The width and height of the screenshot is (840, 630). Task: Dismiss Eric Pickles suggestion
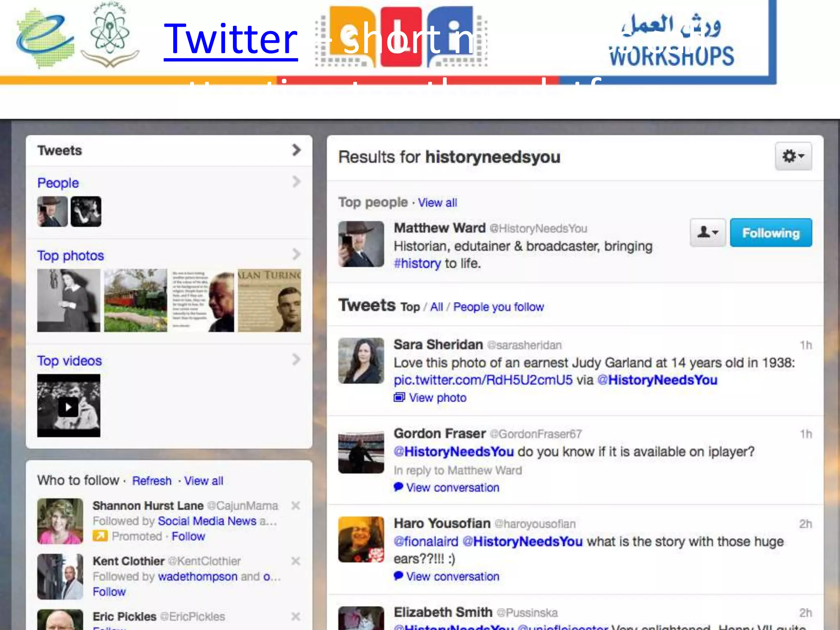tap(296, 616)
